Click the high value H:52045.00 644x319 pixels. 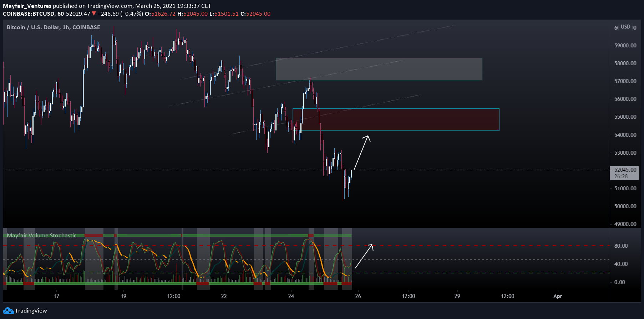pyautogui.click(x=193, y=14)
